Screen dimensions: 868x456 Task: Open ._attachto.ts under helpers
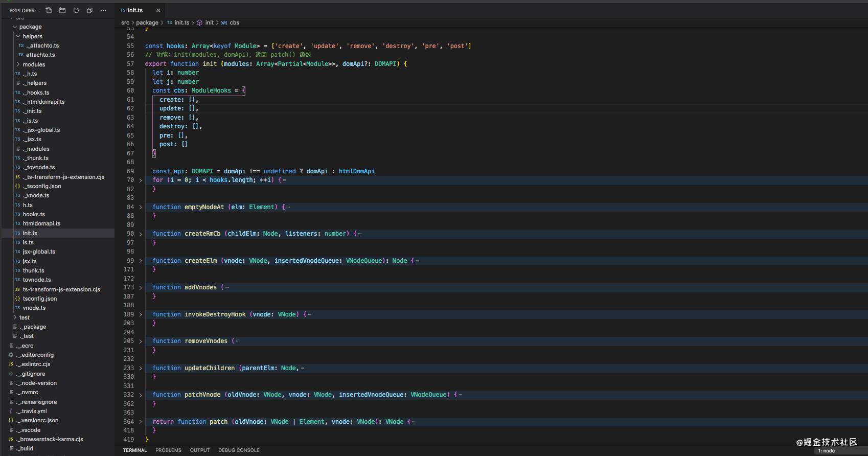click(x=42, y=45)
